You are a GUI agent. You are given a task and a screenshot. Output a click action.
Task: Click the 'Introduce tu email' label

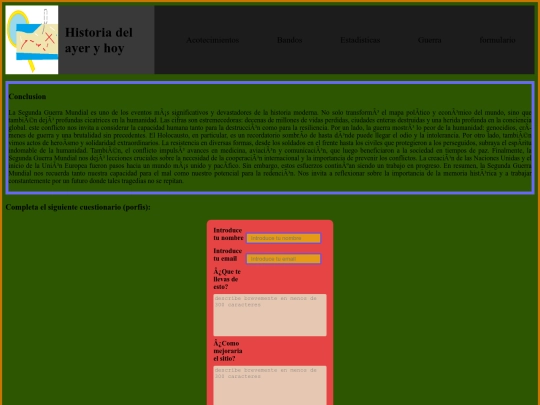pos(228,255)
